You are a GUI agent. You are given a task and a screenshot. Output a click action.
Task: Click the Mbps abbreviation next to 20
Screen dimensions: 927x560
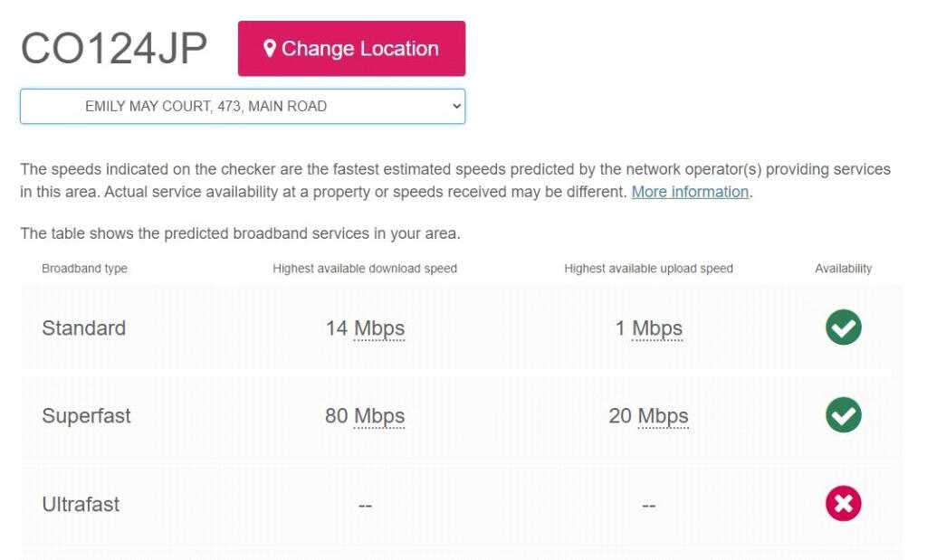663,416
